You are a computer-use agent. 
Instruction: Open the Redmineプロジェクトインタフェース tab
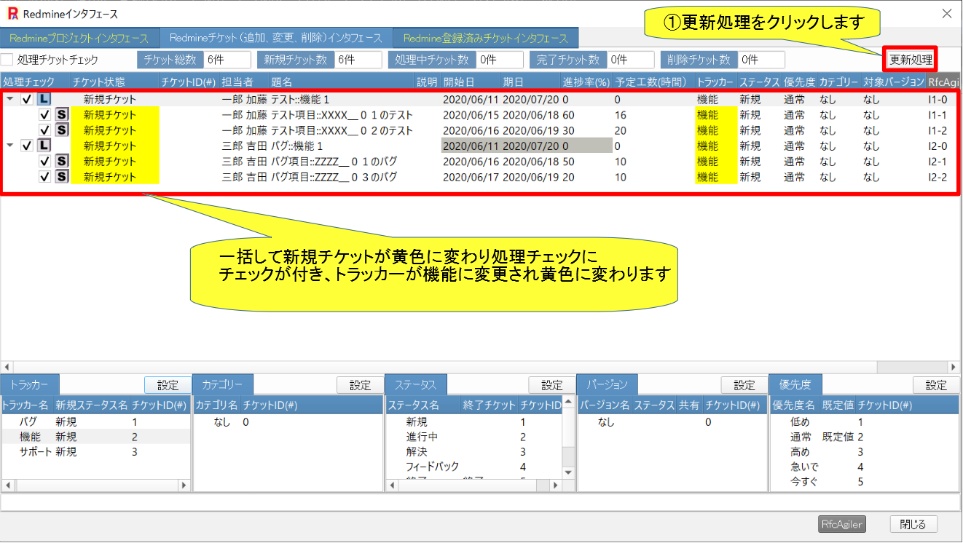(x=79, y=38)
